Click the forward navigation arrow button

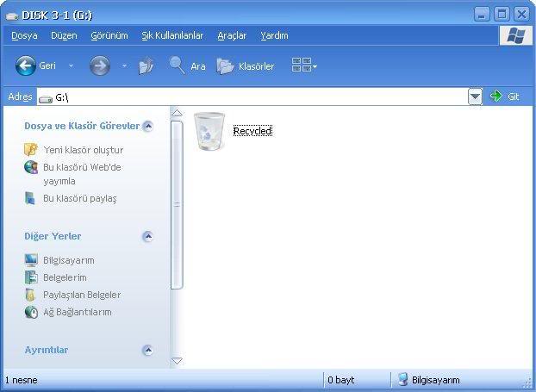pos(100,65)
